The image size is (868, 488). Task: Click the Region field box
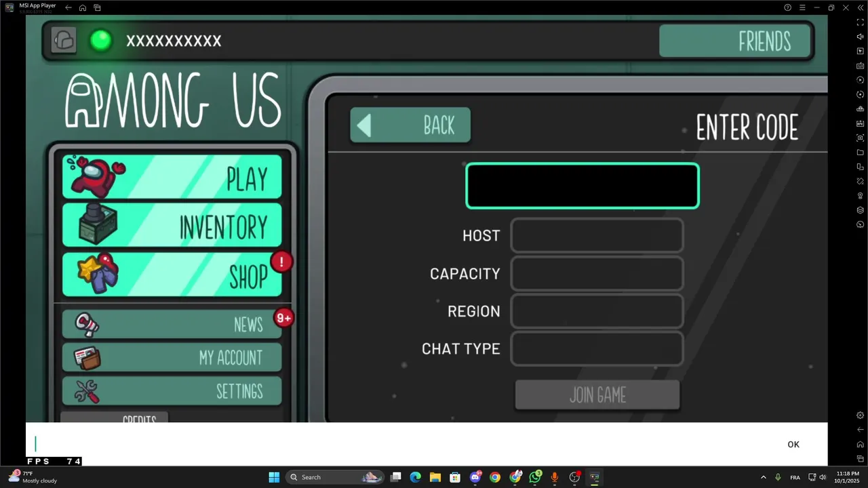pyautogui.click(x=597, y=311)
